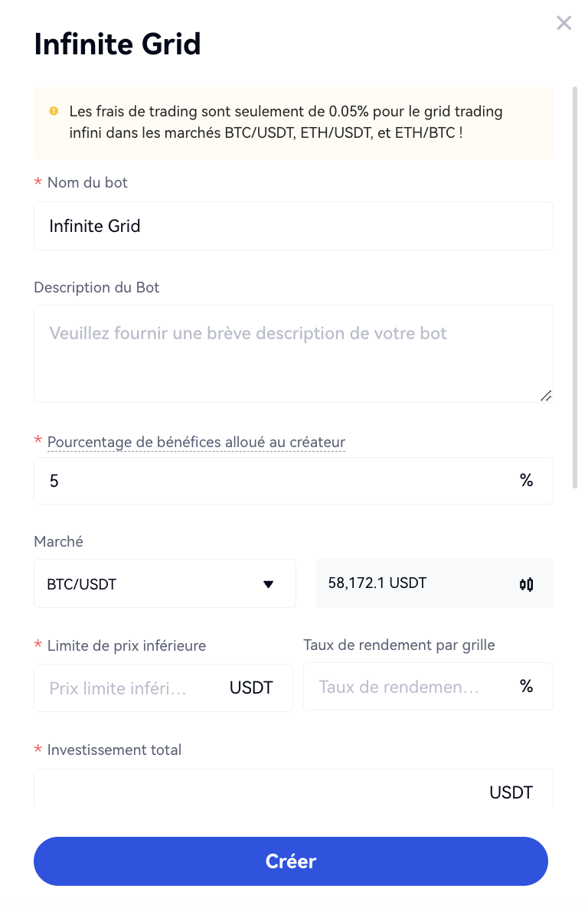This screenshot has height=908, width=588.
Task: Click the Créer button
Action: click(291, 861)
